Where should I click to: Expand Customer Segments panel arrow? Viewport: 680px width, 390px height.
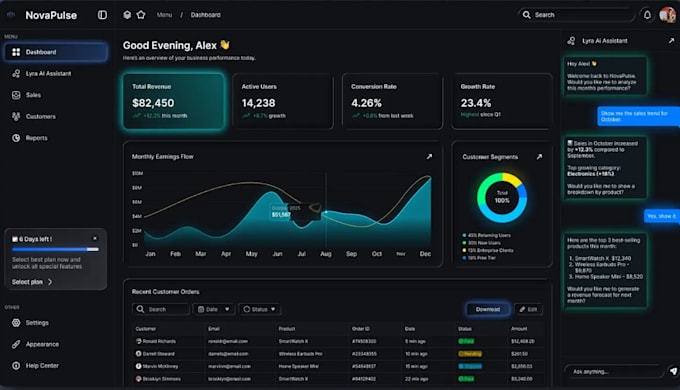coord(539,157)
